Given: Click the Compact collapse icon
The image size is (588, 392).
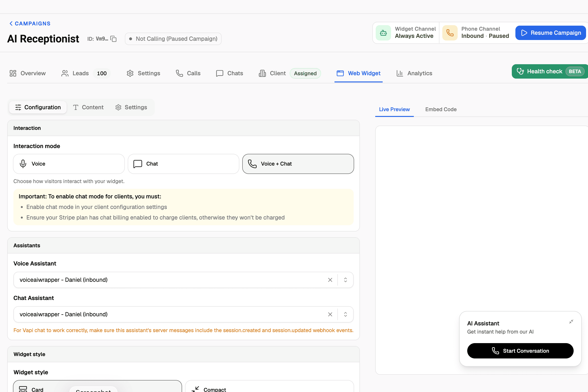Looking at the screenshot, I should click(x=195, y=389).
